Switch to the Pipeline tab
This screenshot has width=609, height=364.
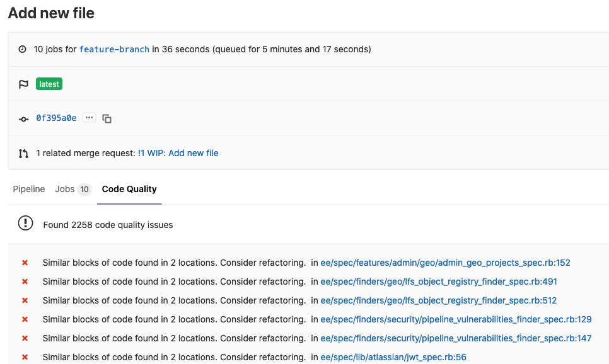pos(28,189)
